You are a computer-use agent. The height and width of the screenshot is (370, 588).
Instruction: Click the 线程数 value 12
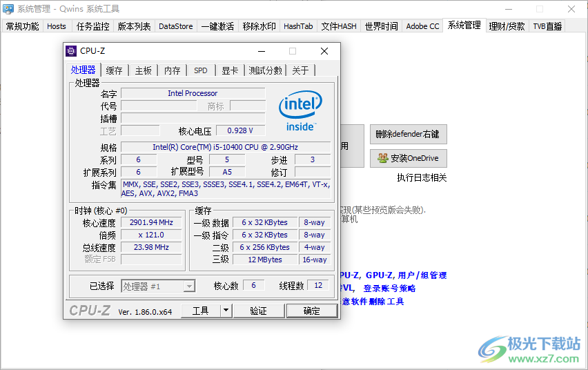tap(318, 285)
